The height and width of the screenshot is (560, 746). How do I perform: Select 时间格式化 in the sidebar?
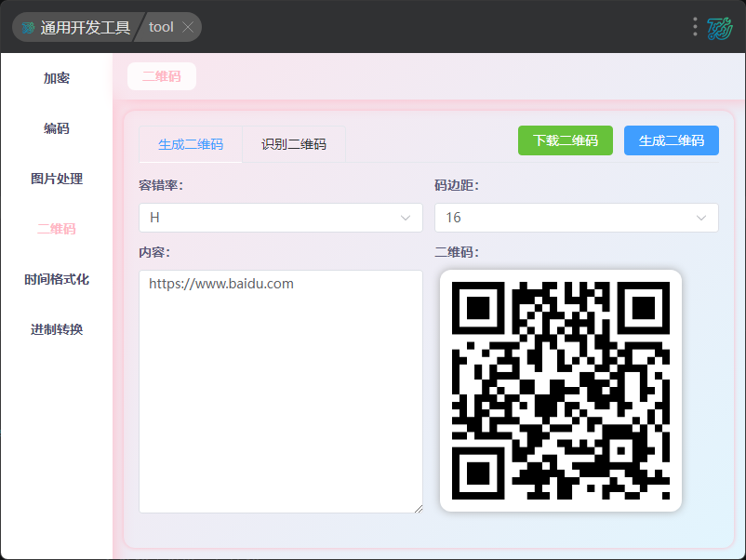pos(57,279)
